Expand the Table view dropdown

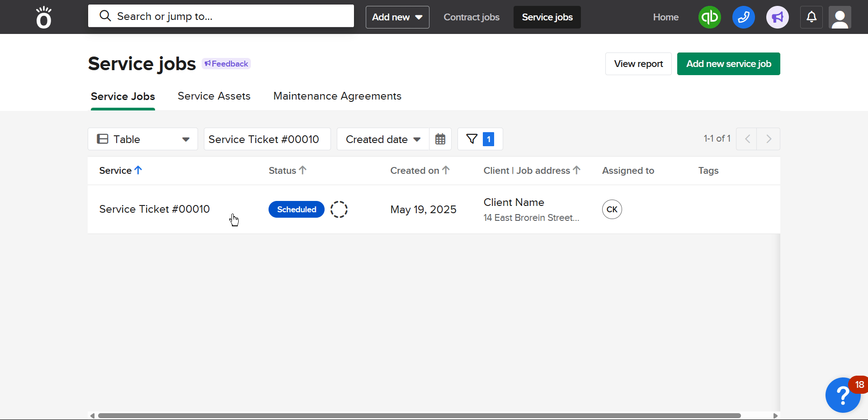[142, 139]
